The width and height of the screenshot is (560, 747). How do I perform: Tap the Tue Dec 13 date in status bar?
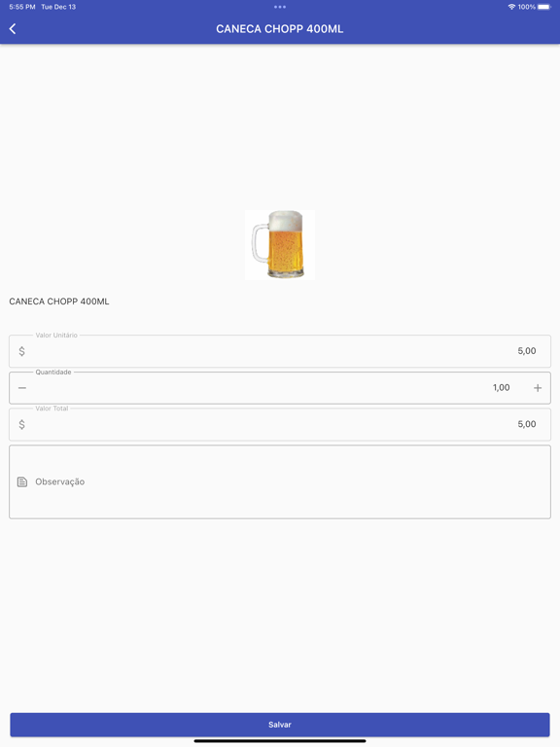[x=58, y=7]
